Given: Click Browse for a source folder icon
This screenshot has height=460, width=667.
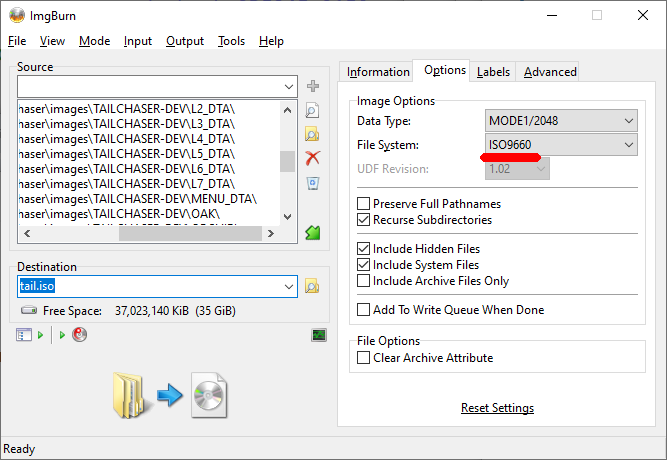Looking at the screenshot, I should coord(312,134).
